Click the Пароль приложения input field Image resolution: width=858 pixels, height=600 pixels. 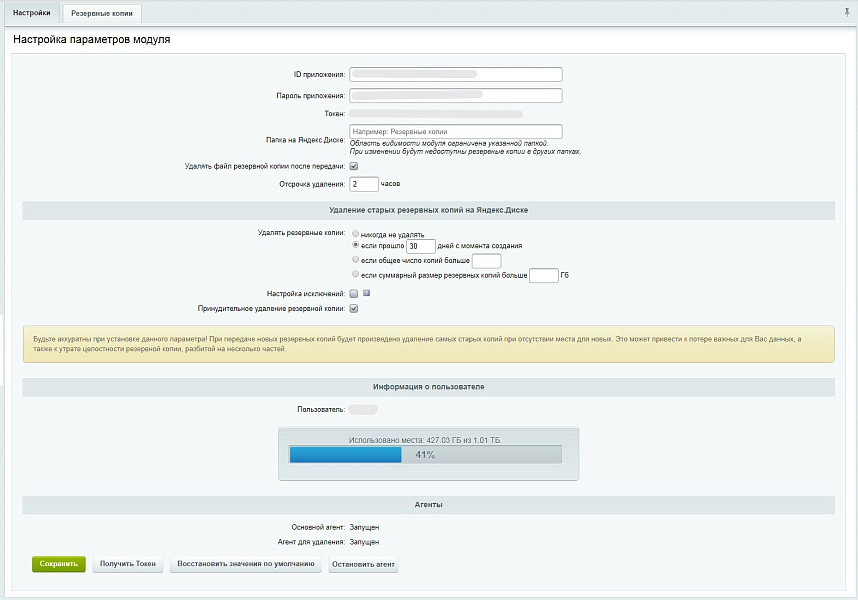[456, 96]
